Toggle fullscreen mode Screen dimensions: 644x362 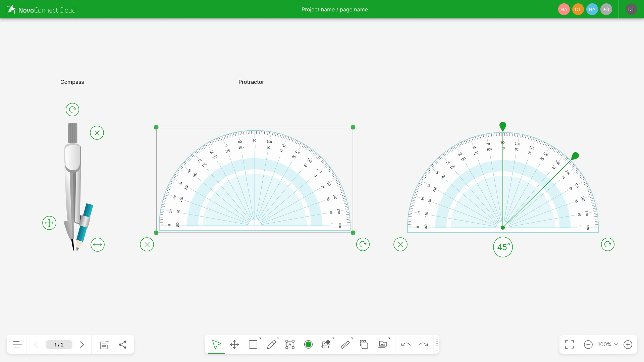[x=569, y=344]
